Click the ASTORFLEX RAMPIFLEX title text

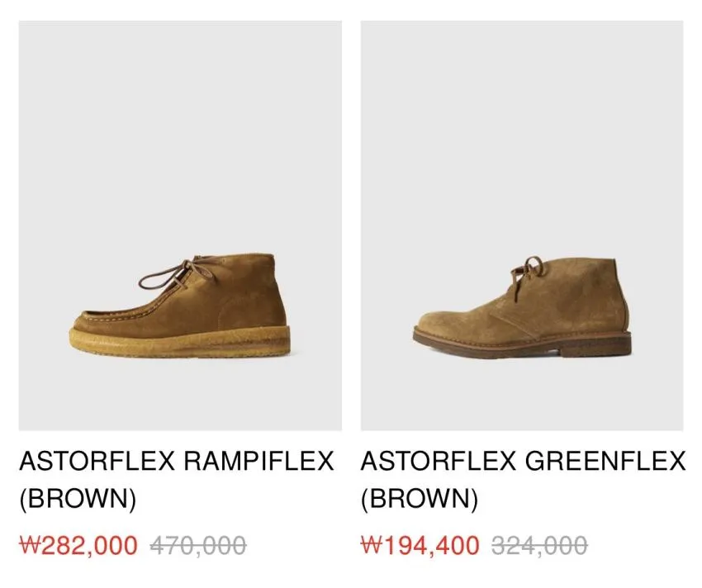[x=177, y=461]
